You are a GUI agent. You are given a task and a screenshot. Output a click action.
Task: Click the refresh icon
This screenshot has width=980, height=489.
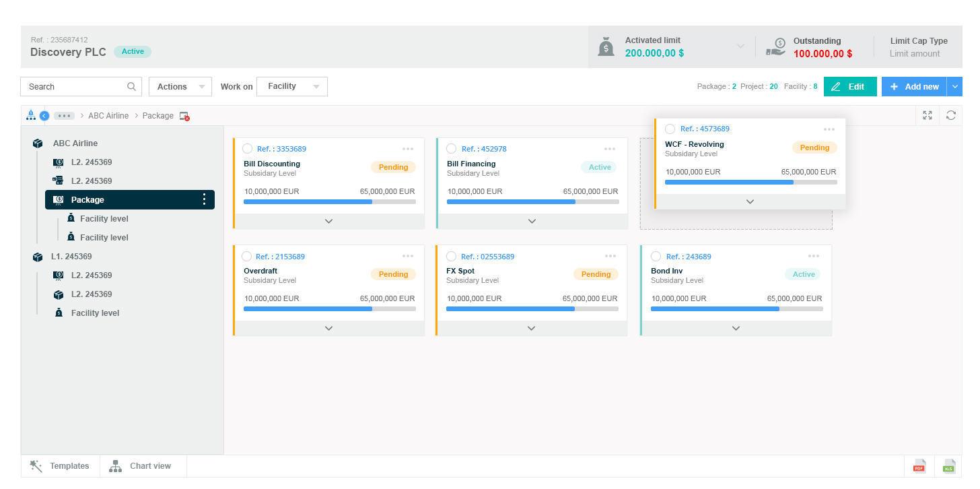(x=950, y=115)
